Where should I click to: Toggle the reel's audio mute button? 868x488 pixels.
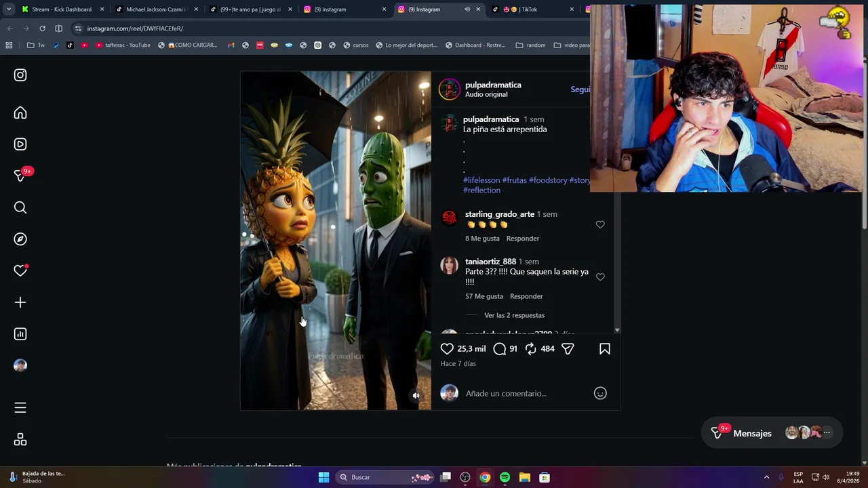click(416, 396)
